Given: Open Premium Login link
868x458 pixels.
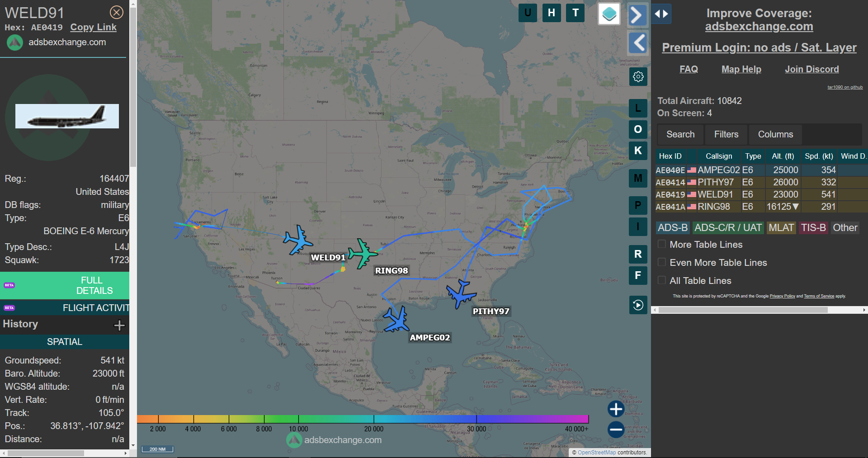Looking at the screenshot, I should click(759, 47).
